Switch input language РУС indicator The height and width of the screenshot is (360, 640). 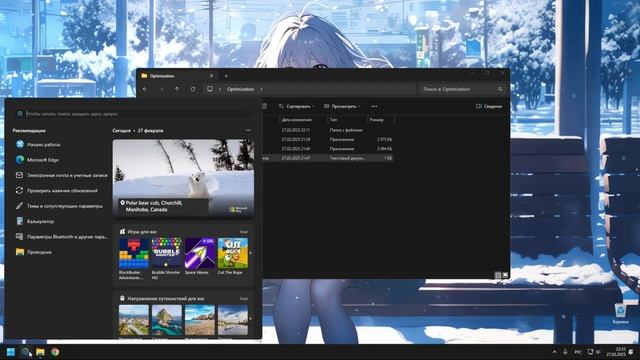(x=578, y=352)
